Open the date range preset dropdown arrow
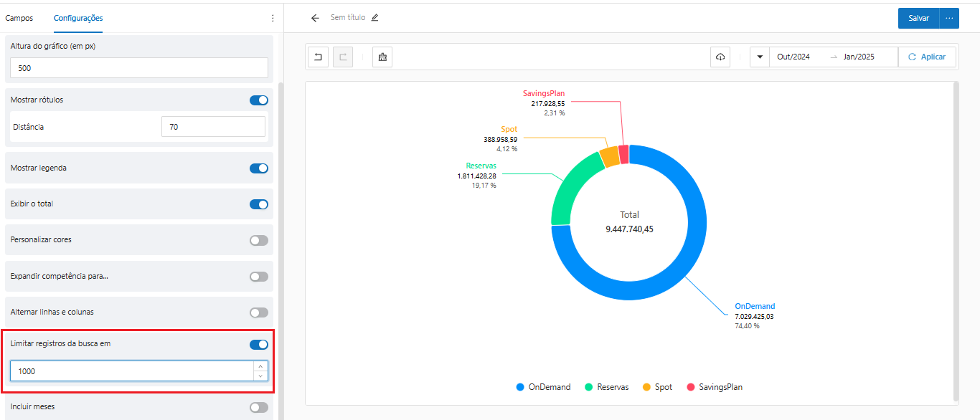980x420 pixels. tap(760, 57)
